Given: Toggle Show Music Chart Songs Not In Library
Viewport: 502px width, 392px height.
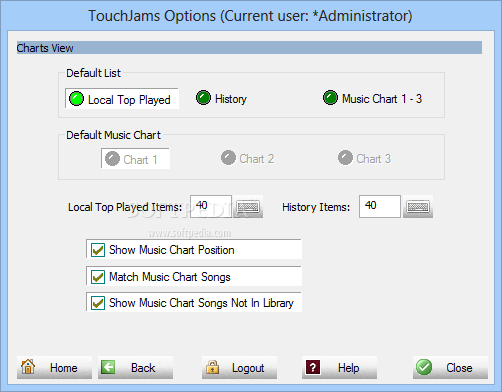Looking at the screenshot, I should [194, 302].
